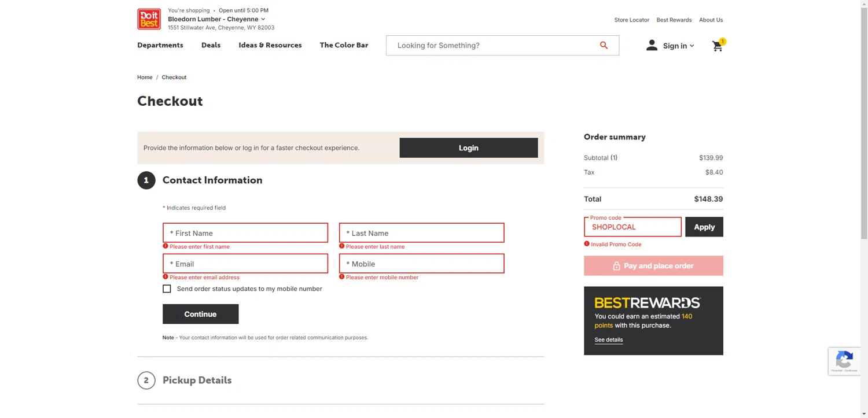Click the BESTREWARDS banner logo

tap(648, 302)
